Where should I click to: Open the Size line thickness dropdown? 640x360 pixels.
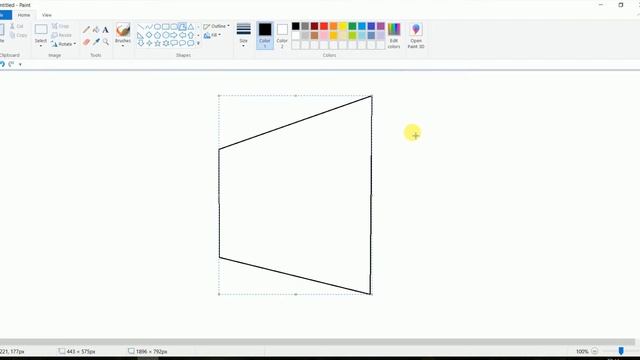click(243, 35)
